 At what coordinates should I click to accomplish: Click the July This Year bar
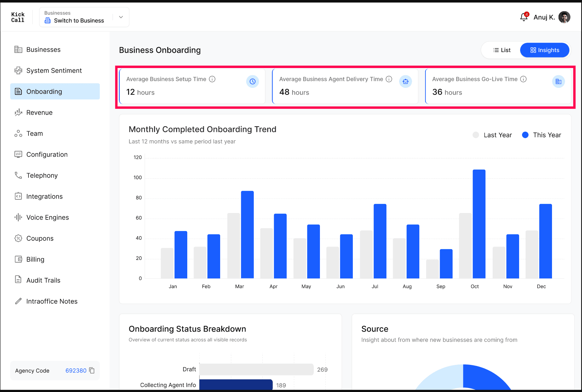point(380,241)
